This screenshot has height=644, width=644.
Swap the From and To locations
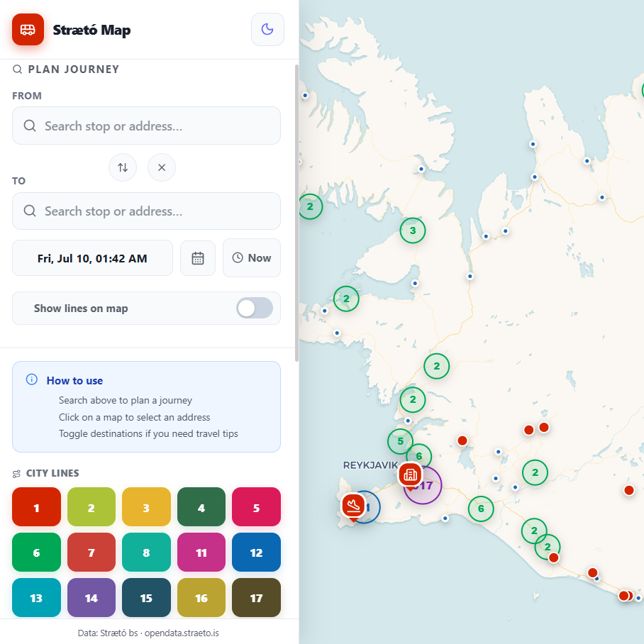tap(123, 167)
